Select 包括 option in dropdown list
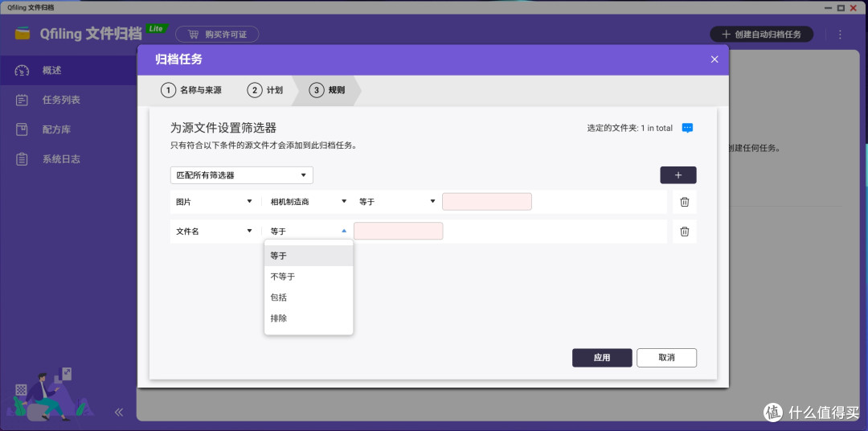 (309, 298)
